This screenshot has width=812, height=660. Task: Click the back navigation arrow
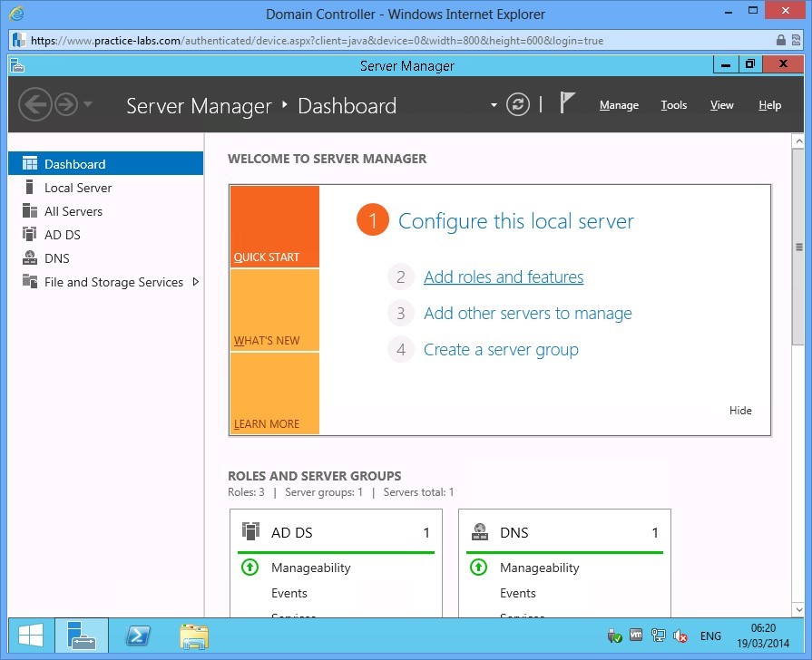point(34,104)
